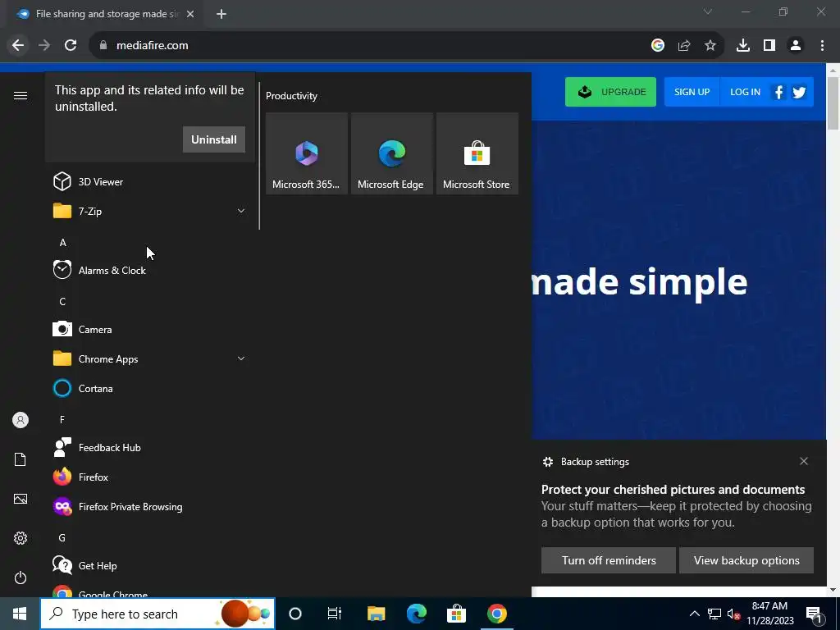The image size is (840, 630).
Task: Open Chrome downloads icon
Action: click(x=743, y=45)
